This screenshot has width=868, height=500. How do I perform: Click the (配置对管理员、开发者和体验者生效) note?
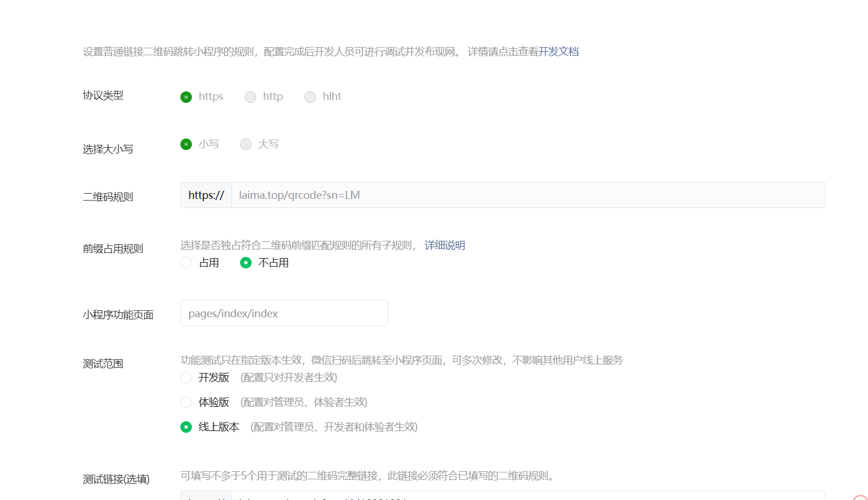(x=334, y=427)
